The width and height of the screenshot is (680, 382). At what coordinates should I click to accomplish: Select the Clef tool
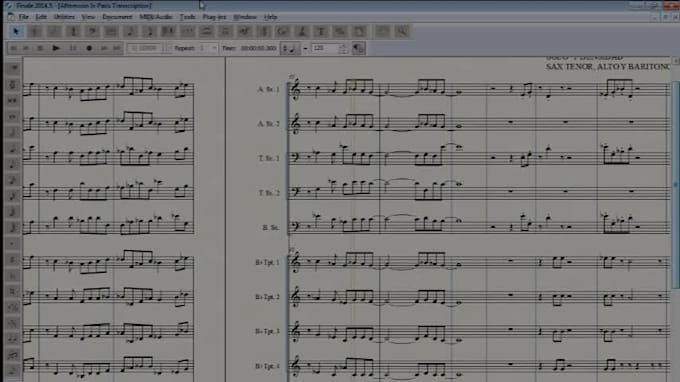[x=92, y=32]
